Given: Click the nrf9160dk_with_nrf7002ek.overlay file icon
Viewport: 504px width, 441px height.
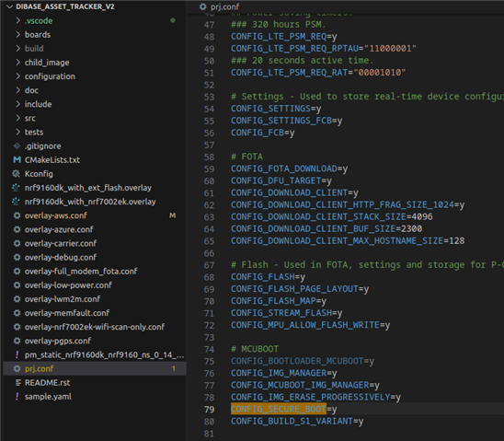Looking at the screenshot, I should (x=16, y=202).
